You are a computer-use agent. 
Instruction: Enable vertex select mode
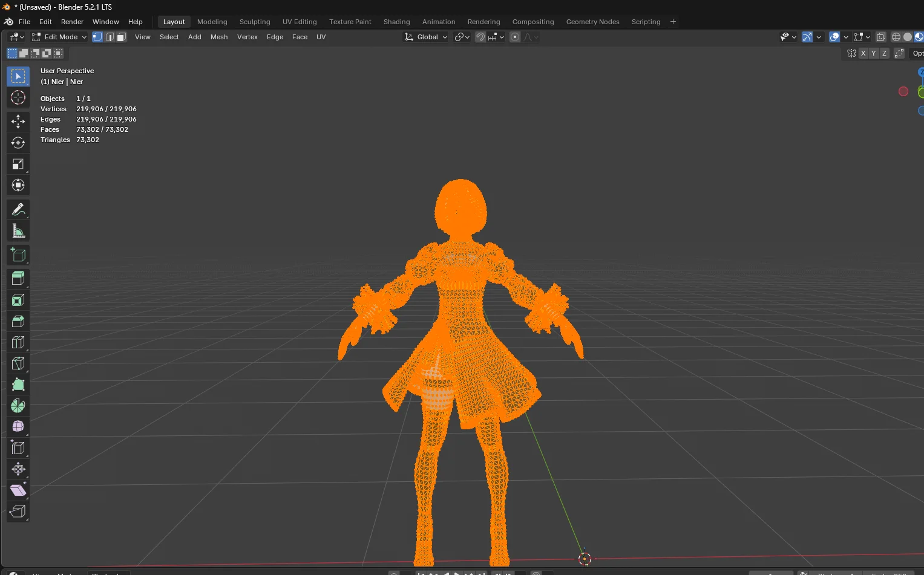pyautogui.click(x=97, y=37)
